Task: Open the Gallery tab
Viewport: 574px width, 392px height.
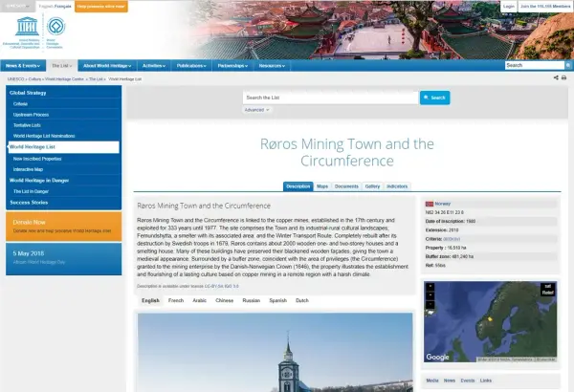Action: (372, 186)
